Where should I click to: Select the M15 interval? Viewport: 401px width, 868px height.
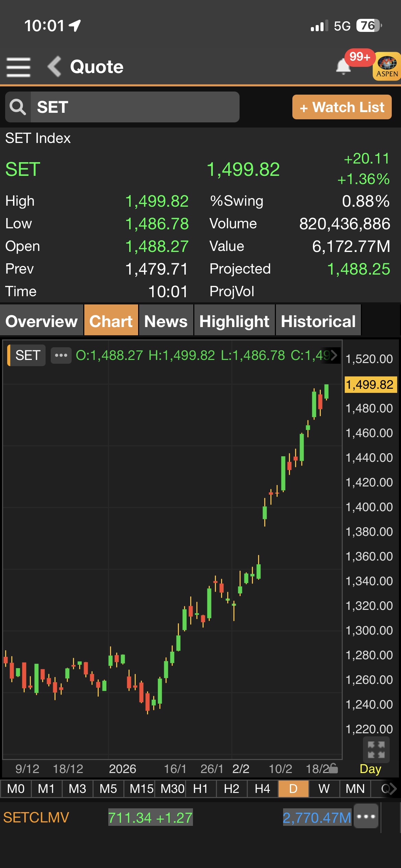141,789
